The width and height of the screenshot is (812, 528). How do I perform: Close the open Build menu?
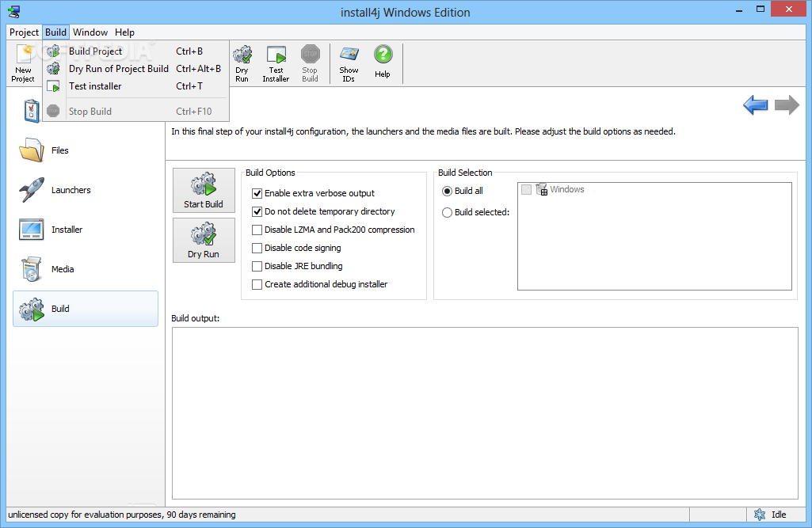(x=55, y=32)
